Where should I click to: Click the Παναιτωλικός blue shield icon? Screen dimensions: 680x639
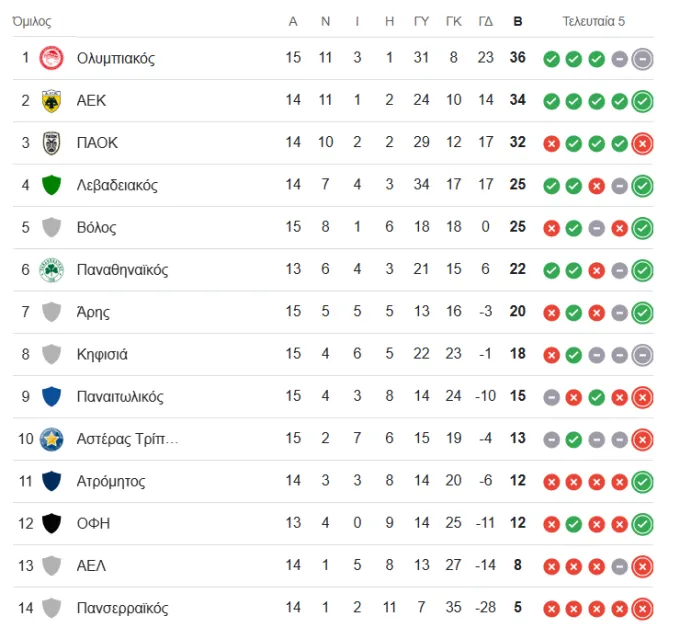click(51, 397)
